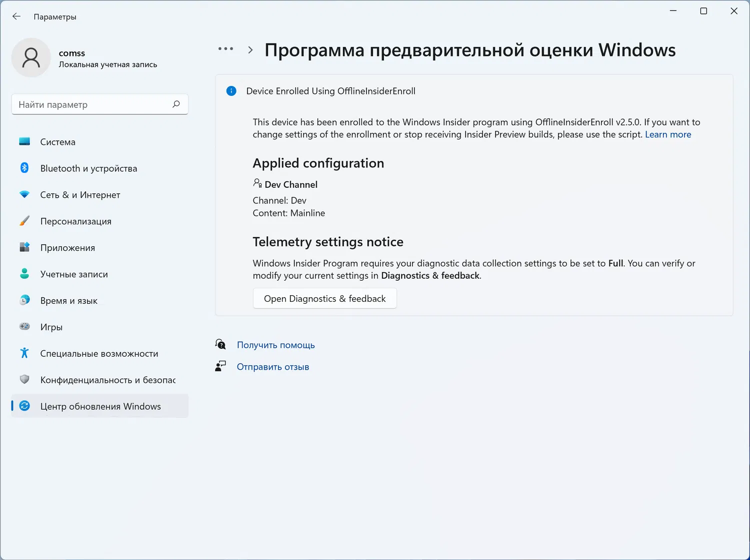Screen dimensions: 750x560
Task: Click the Программа предварительной оценки Windows heading
Action: 470,50
